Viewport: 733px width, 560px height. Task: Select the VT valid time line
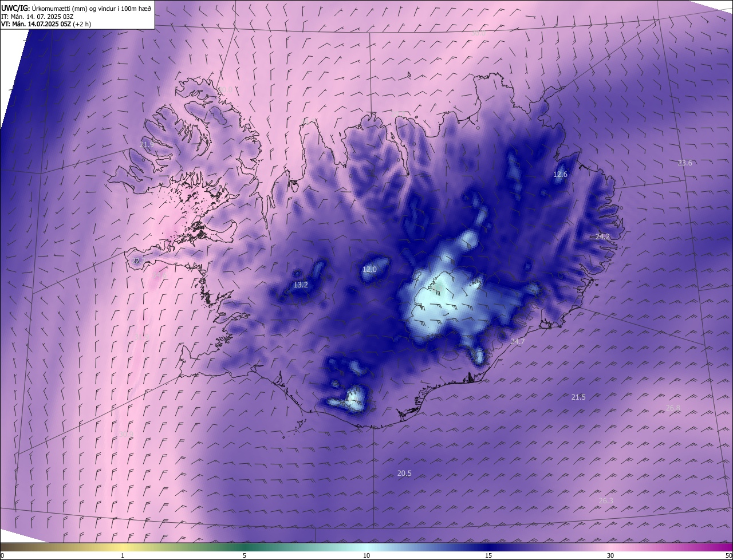46,24
